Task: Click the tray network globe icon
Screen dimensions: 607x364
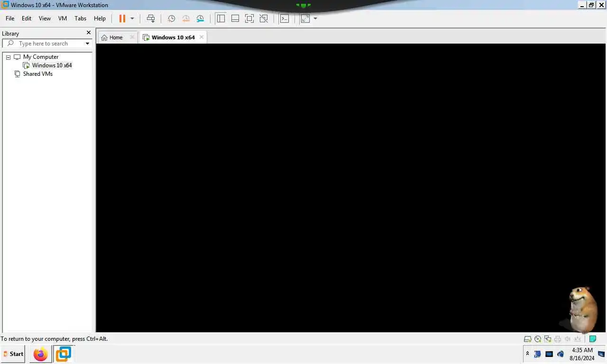Action: point(561,354)
